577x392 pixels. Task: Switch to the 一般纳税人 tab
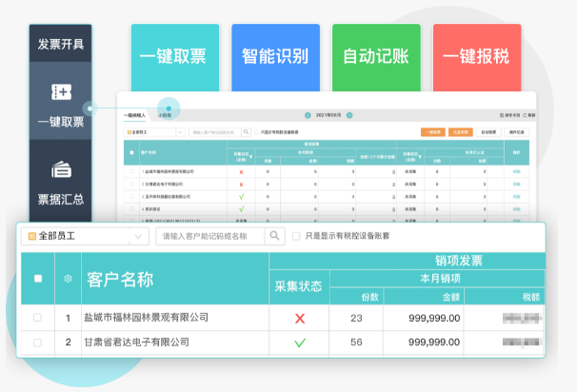(x=134, y=115)
